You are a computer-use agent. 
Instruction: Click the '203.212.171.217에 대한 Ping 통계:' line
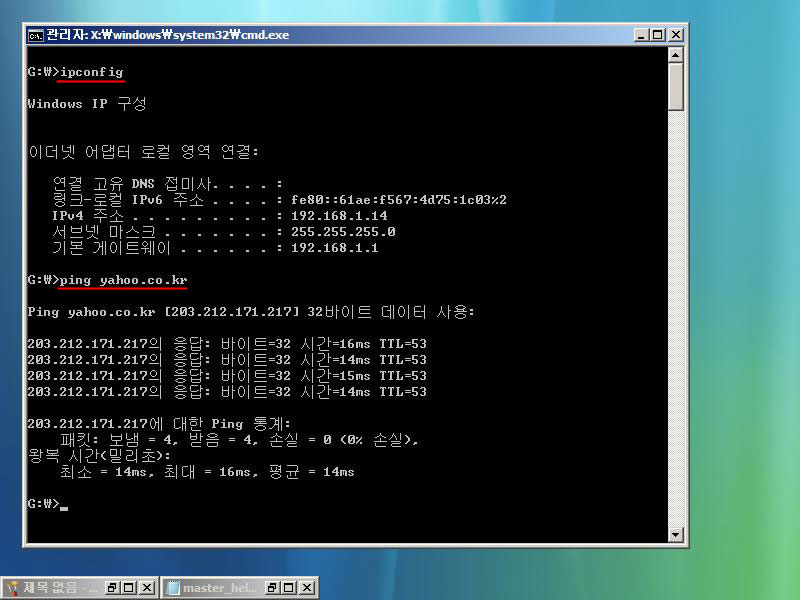[159, 423]
